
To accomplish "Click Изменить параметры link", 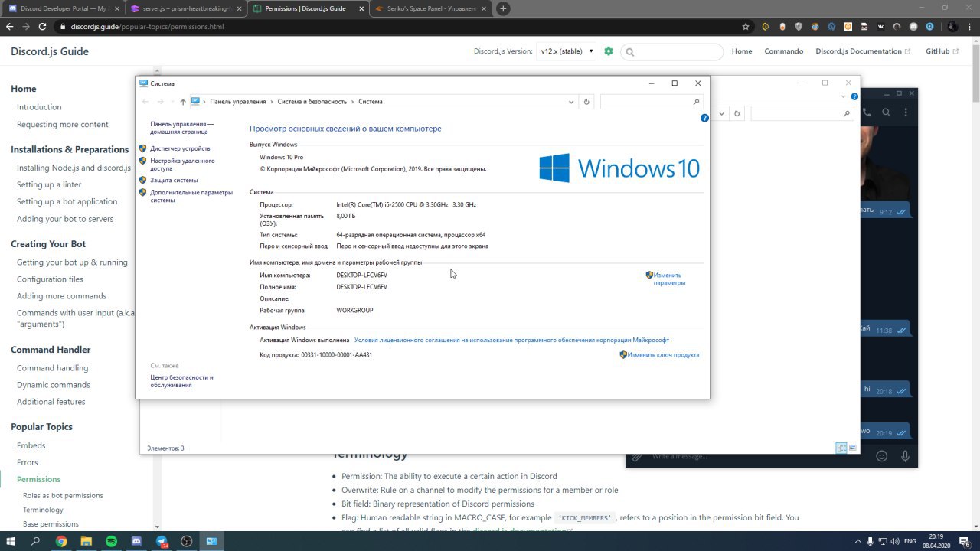I will (x=669, y=279).
